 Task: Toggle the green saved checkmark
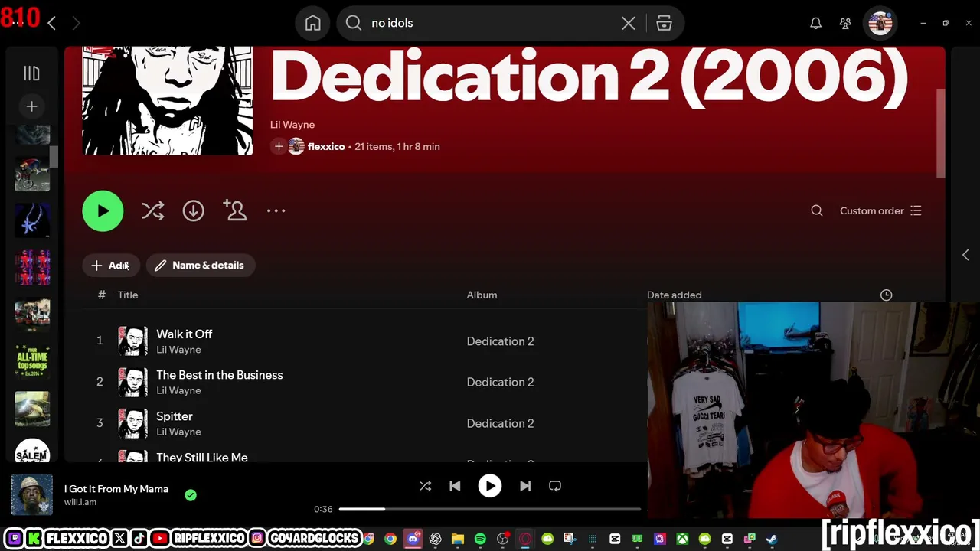click(191, 495)
